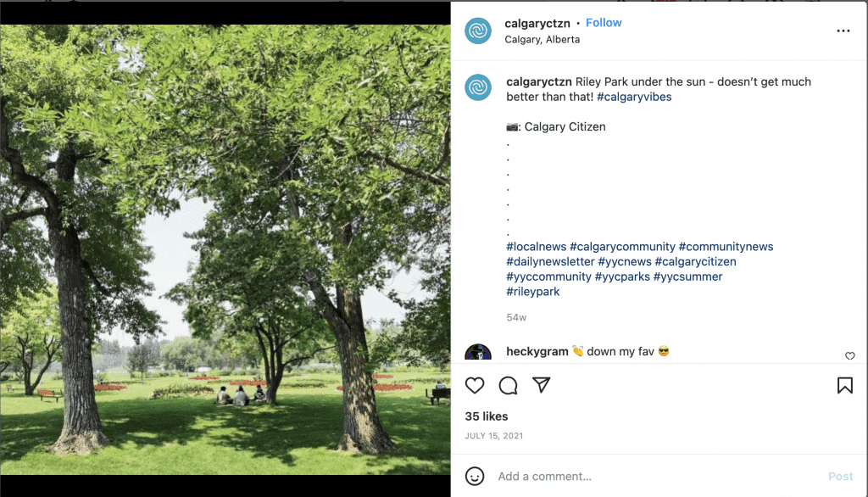Open the three-dot more options menu
This screenshot has height=497, width=868.
(843, 31)
